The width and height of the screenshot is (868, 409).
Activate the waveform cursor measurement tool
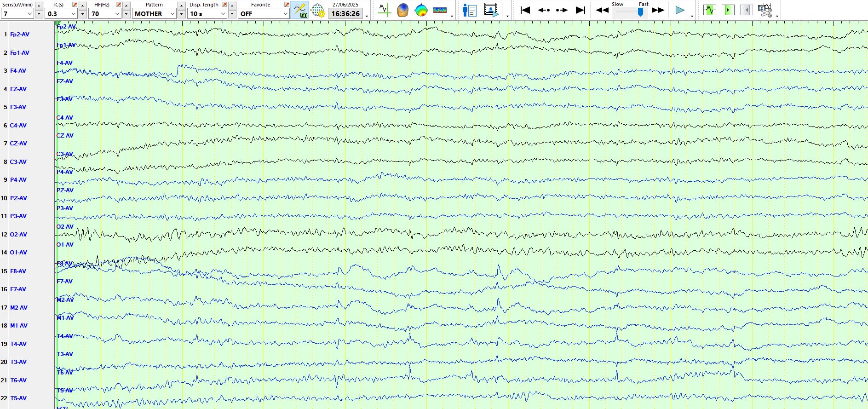coord(384,10)
